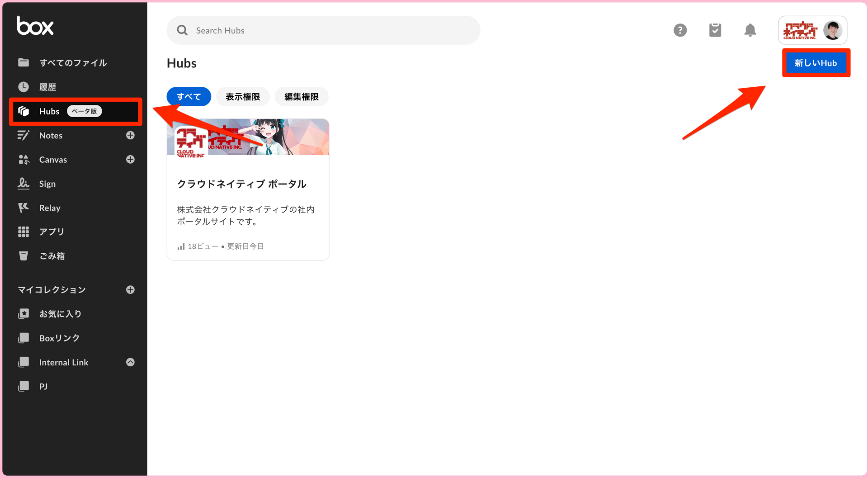Open Hubs from the sidebar menu
The width and height of the screenshot is (868, 478).
[x=49, y=111]
